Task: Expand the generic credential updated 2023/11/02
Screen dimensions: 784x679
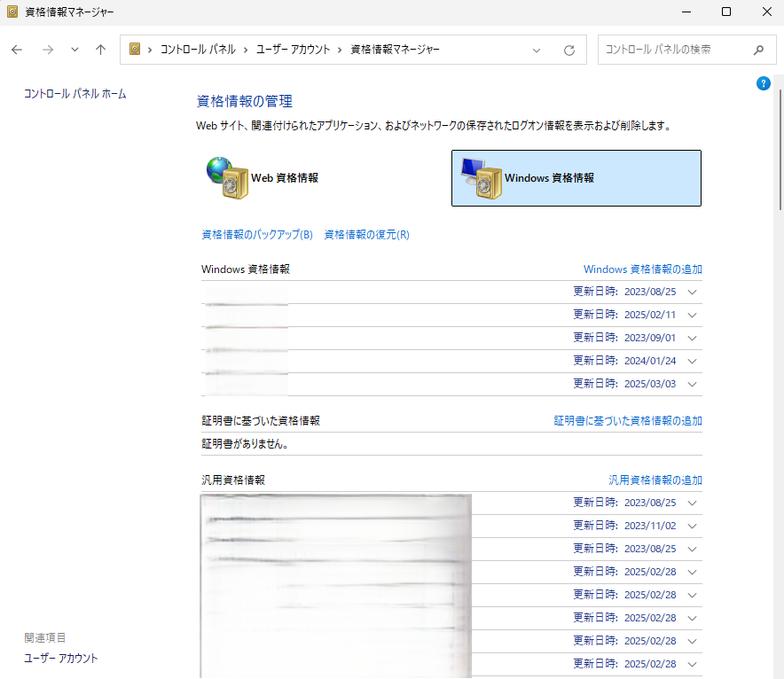Action: click(x=693, y=526)
